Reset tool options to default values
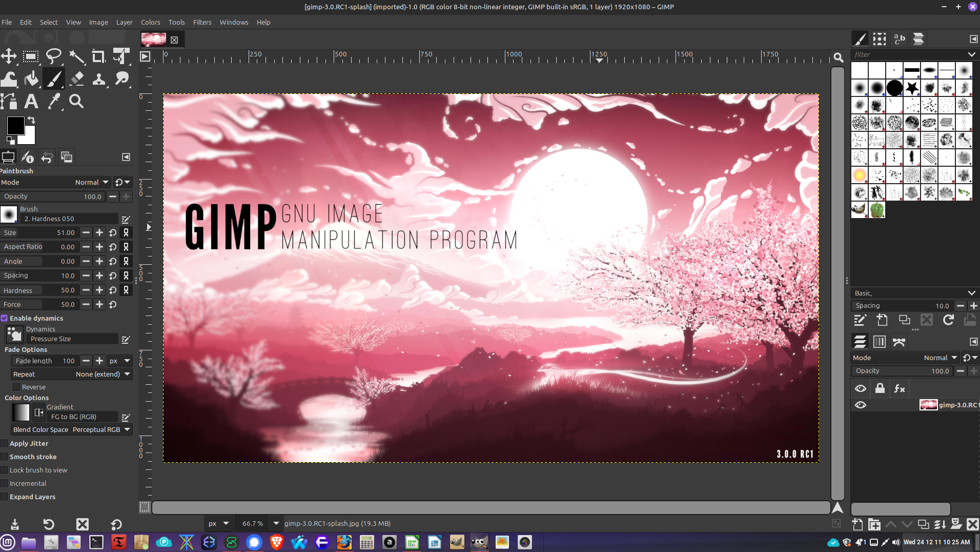Image resolution: width=980 pixels, height=552 pixels. click(x=116, y=524)
